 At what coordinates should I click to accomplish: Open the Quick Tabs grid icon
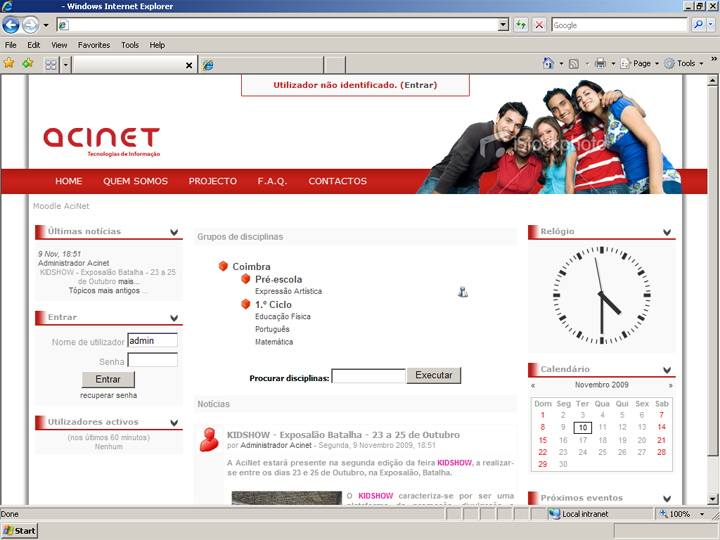click(x=51, y=64)
